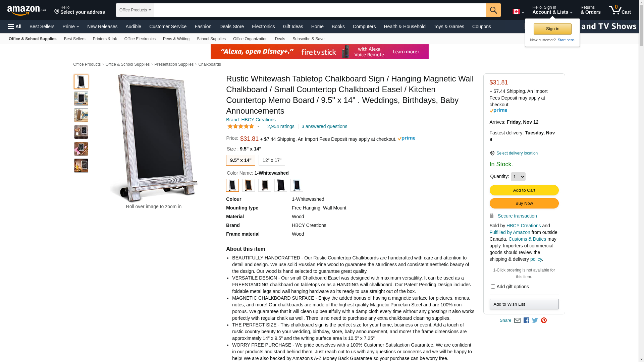The height and width of the screenshot is (362, 644).
Task: Open the All hamburger menu
Action: point(15,26)
